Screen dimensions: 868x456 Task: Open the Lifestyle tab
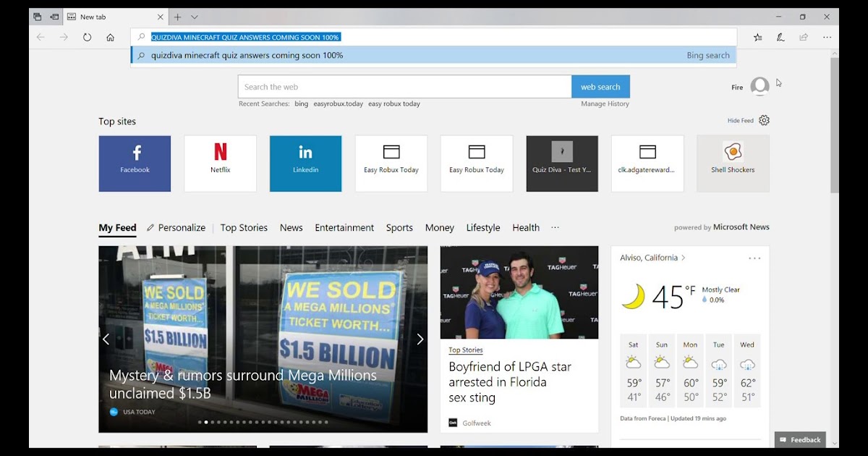(x=483, y=227)
